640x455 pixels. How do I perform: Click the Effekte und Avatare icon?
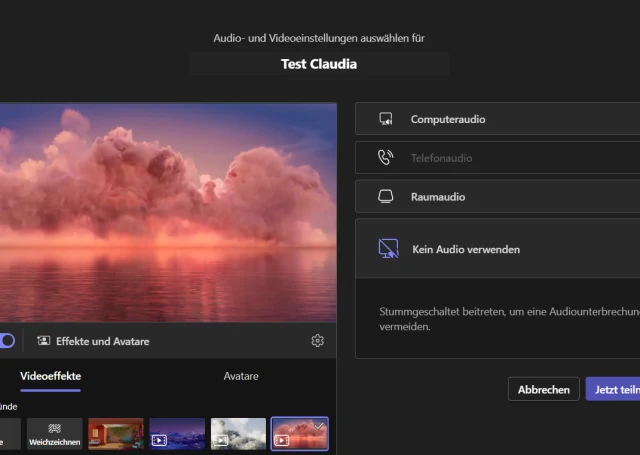pos(43,341)
